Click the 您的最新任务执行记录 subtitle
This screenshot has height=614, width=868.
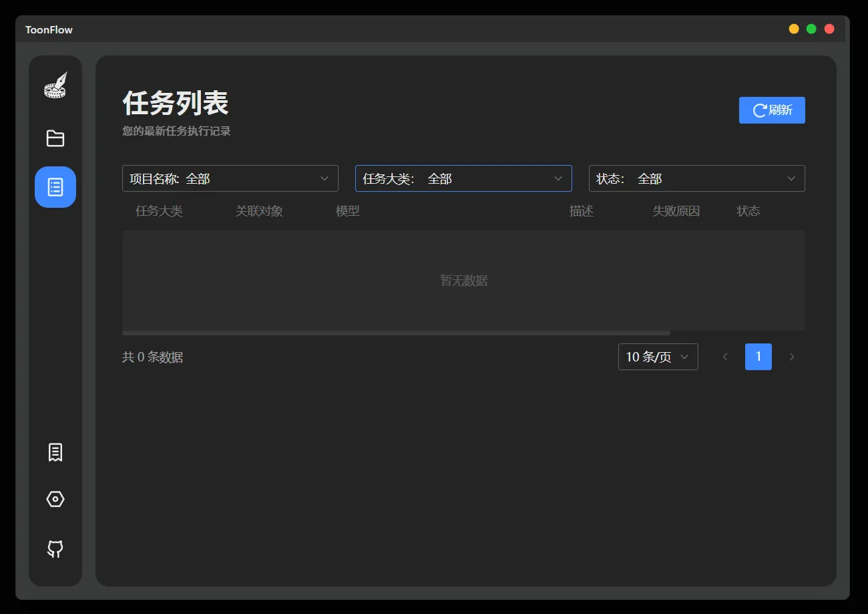click(x=176, y=131)
